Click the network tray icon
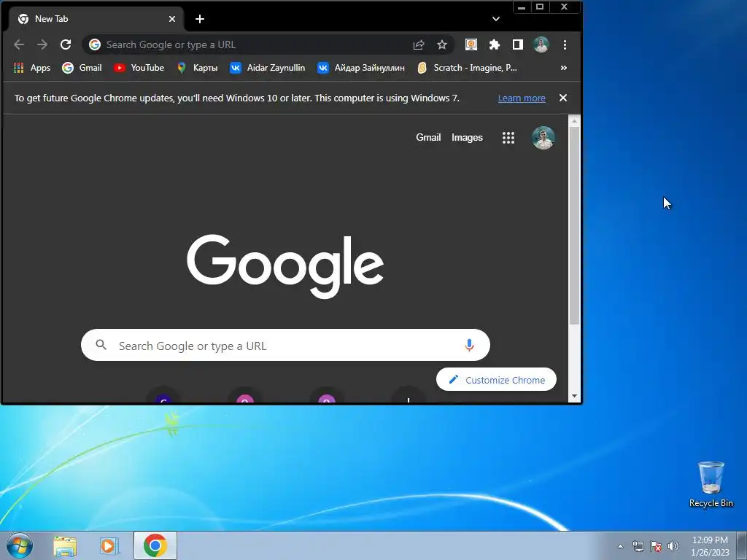 638,546
